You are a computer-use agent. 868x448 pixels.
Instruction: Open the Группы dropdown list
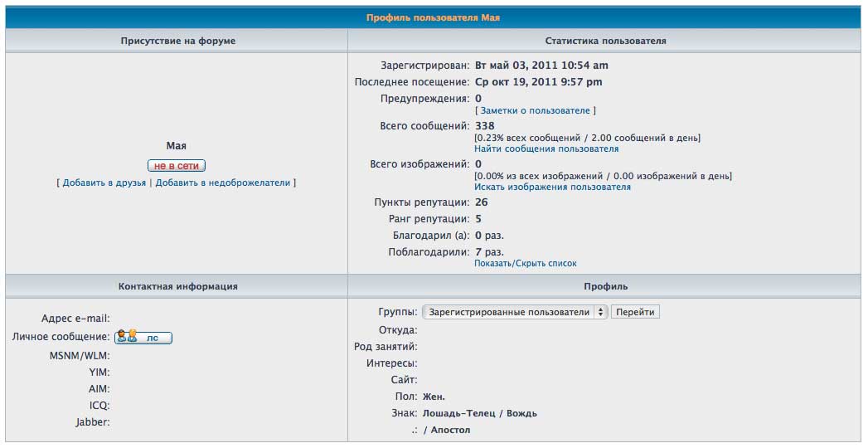point(515,312)
